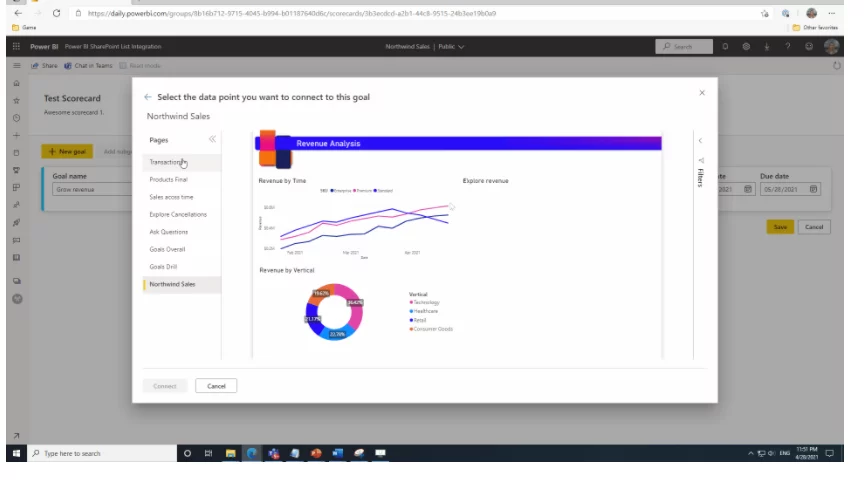Open Apps grid icon in left nav

[17, 187]
